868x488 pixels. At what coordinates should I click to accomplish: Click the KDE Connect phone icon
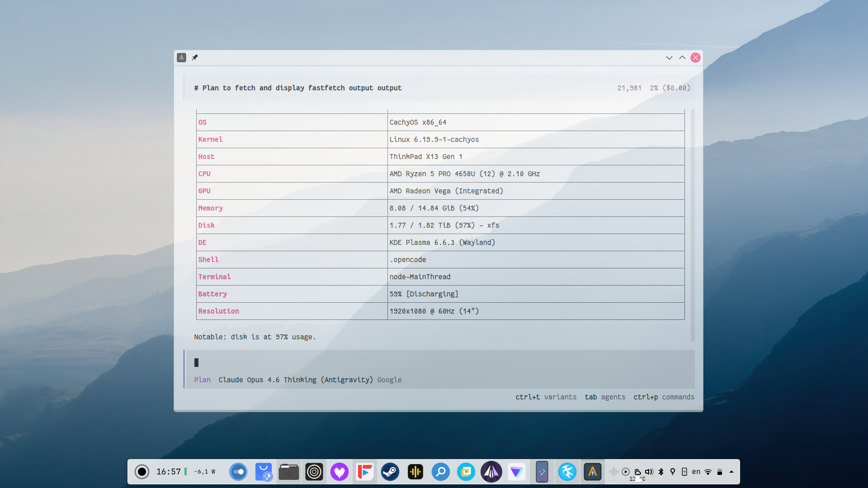(542, 472)
